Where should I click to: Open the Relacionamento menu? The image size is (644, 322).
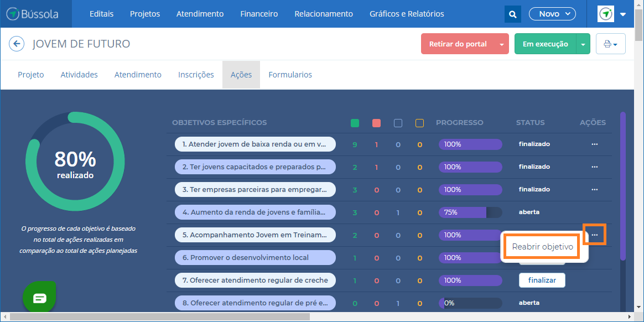[x=324, y=14]
